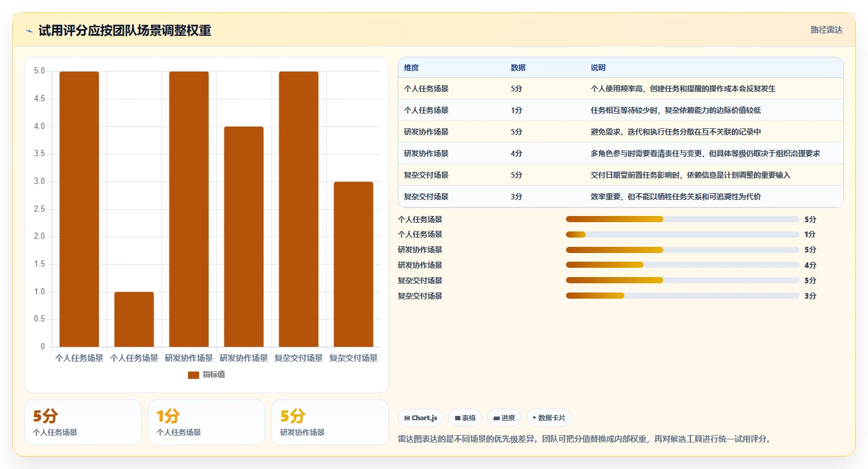Click the page title 试用评分应按团队场景调整权重
The image size is (868, 469).
coord(125,31)
